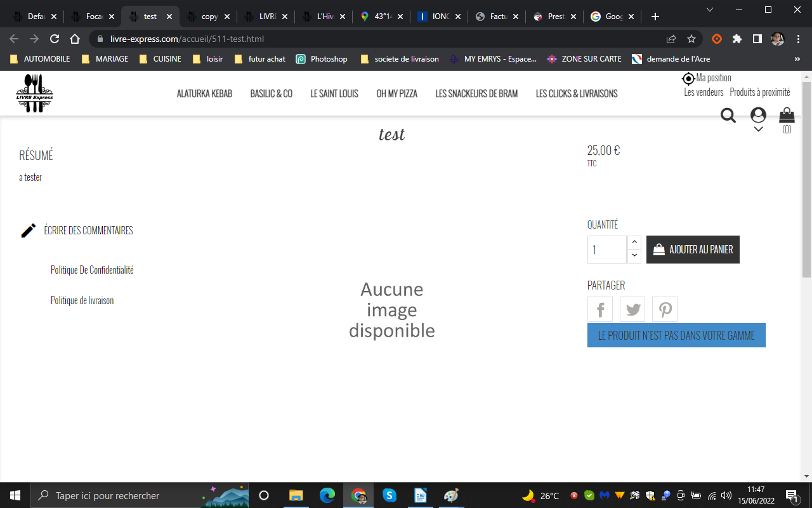Expand the account dropdown chevron
Viewport: 812px width, 508px height.
point(758,129)
